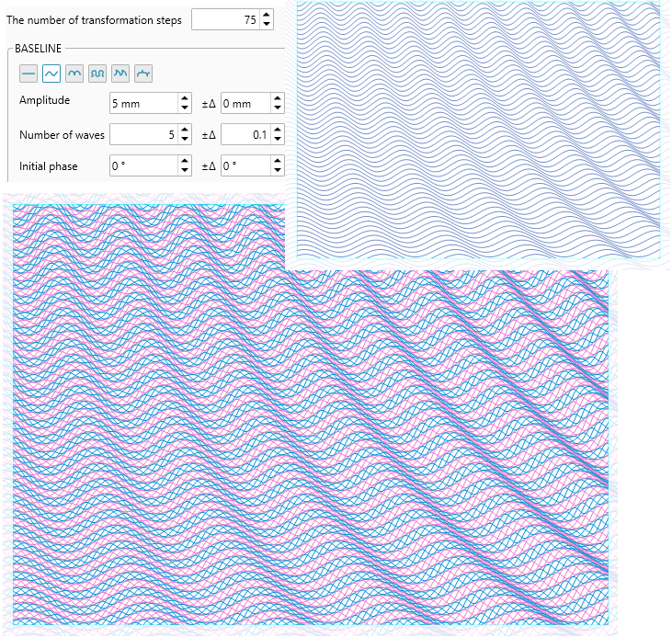Click the Number of waves field showing 5
The height and width of the screenshot is (637, 672).
point(144,134)
